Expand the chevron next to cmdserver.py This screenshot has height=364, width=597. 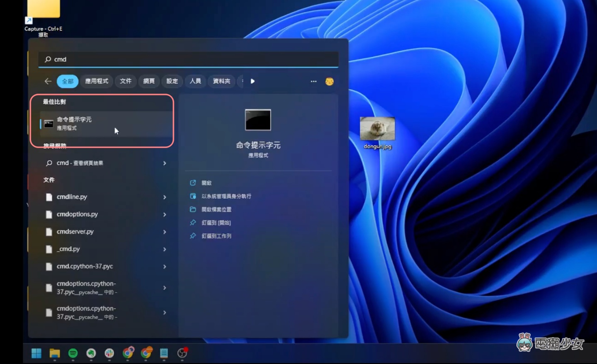coord(165,232)
